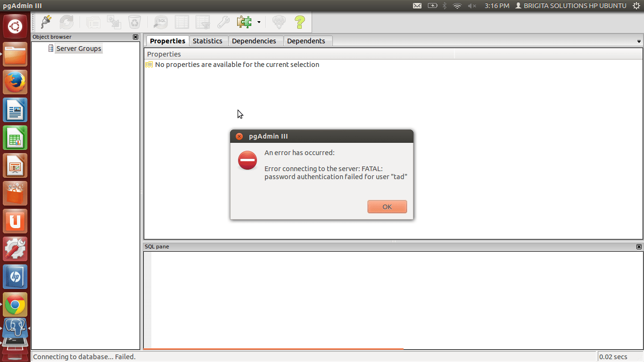Open pgAdmin help question mark icon
Image resolution: width=644 pixels, height=362 pixels.
pos(299,22)
